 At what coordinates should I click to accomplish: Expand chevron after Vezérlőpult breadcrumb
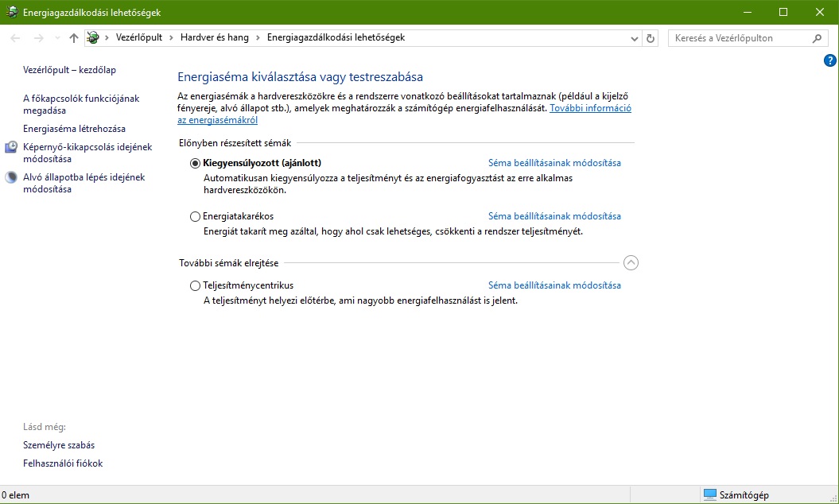click(x=171, y=37)
